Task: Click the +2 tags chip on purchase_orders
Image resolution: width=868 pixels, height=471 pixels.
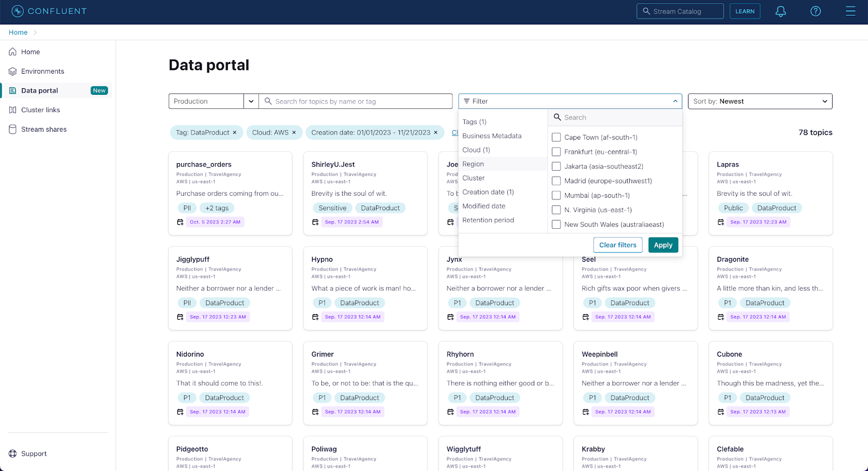Action: (x=217, y=208)
